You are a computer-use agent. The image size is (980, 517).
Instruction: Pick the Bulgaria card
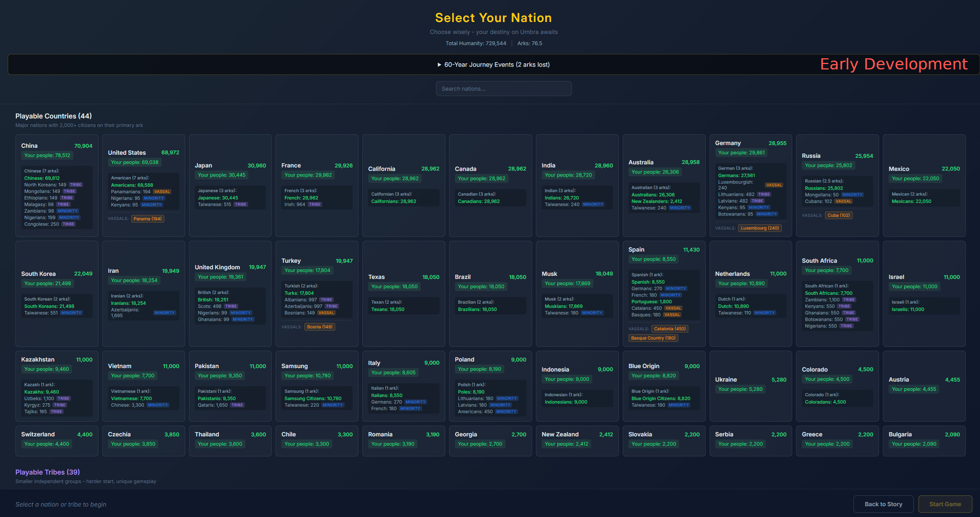(x=924, y=441)
